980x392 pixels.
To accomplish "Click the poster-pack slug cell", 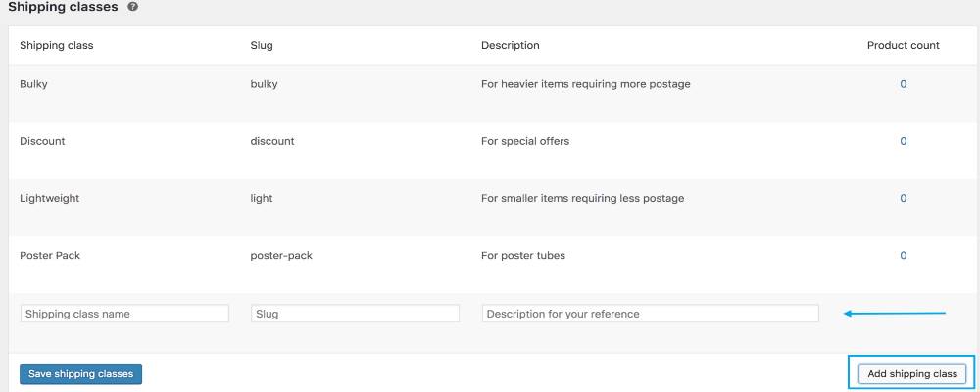I will (281, 256).
